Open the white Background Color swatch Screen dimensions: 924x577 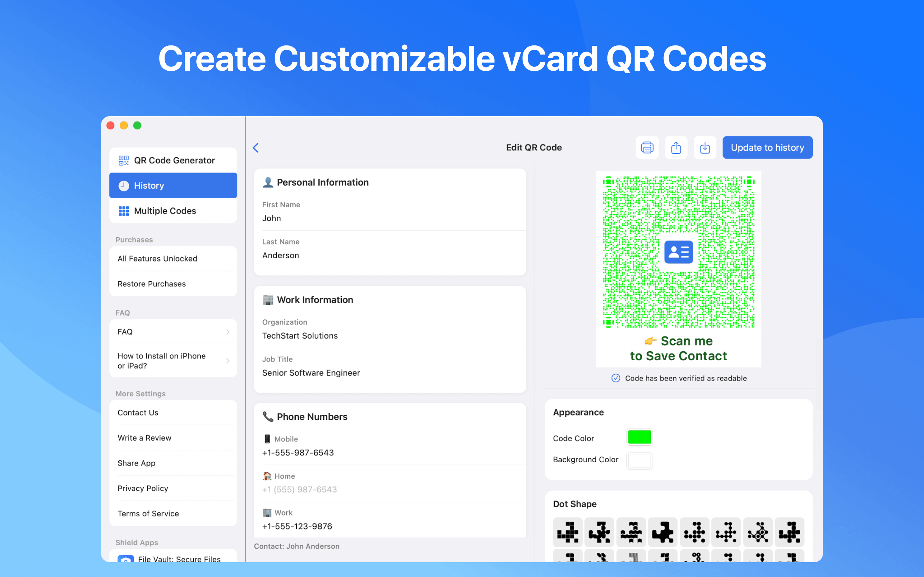(x=639, y=460)
